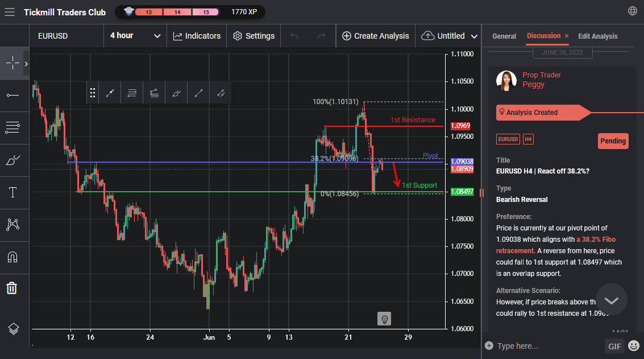Open the GIF picker

(x=614, y=346)
